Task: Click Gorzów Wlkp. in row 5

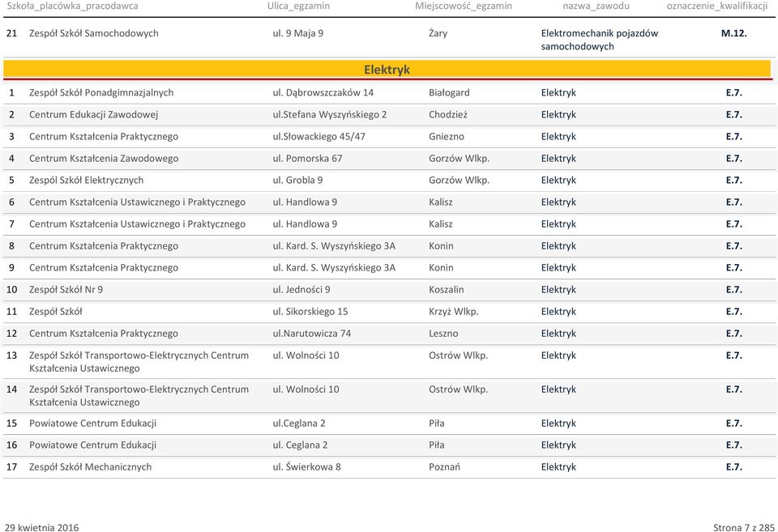Action: coord(459,180)
